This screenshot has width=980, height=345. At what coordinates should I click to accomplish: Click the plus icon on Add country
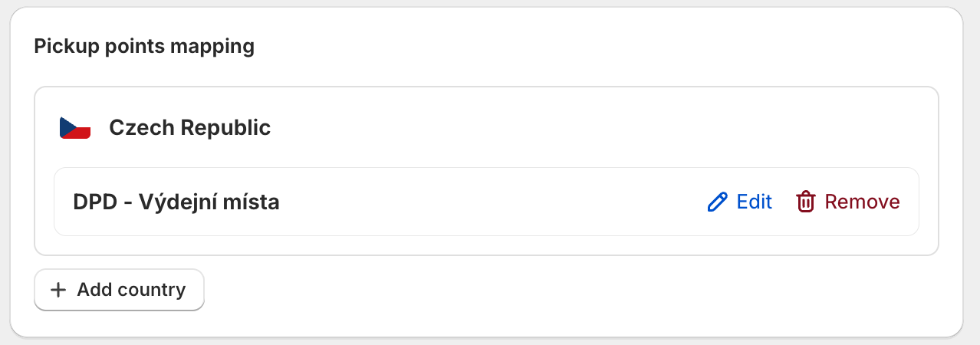[58, 290]
